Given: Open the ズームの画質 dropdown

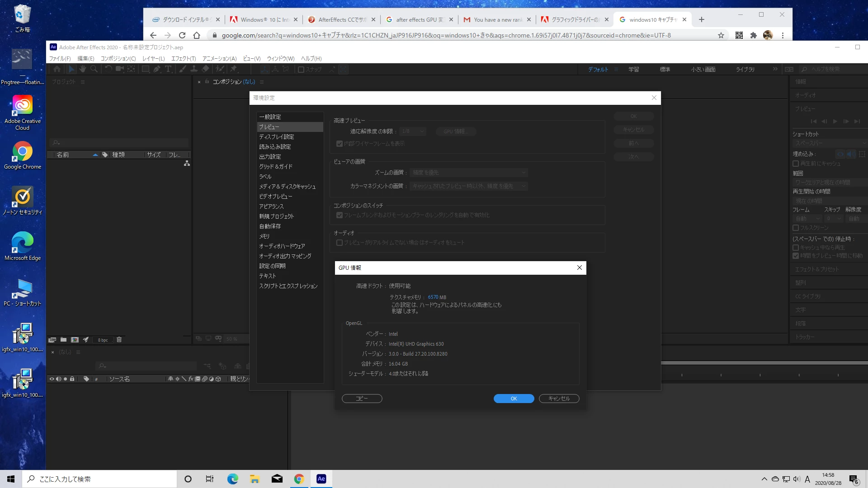Looking at the screenshot, I should pyautogui.click(x=468, y=173).
